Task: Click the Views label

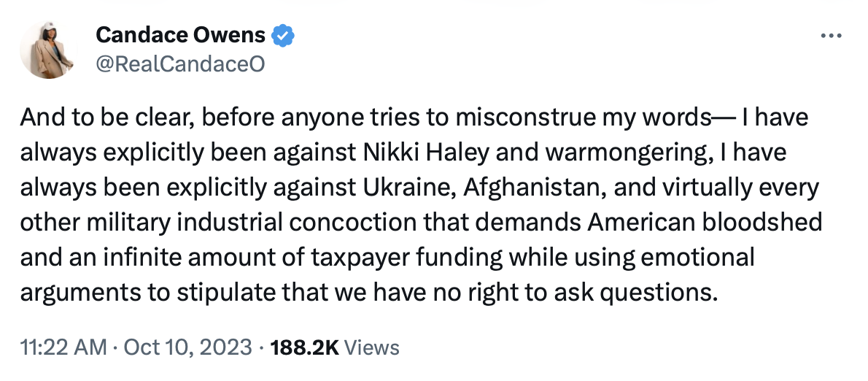Action: click(371, 347)
